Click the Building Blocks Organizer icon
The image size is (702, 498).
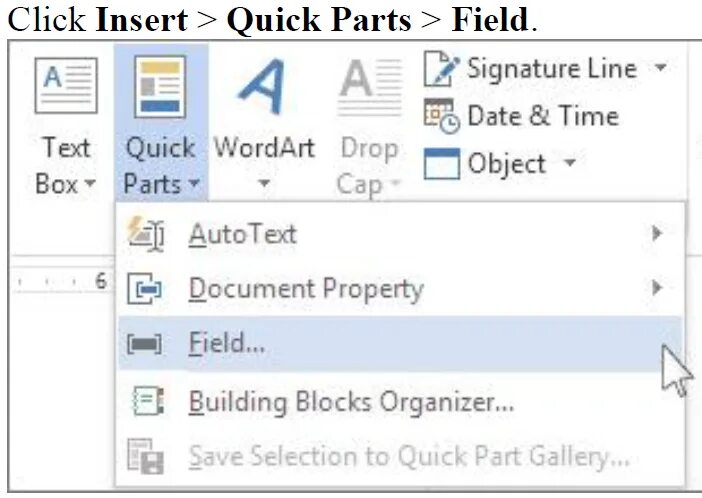pyautogui.click(x=148, y=402)
